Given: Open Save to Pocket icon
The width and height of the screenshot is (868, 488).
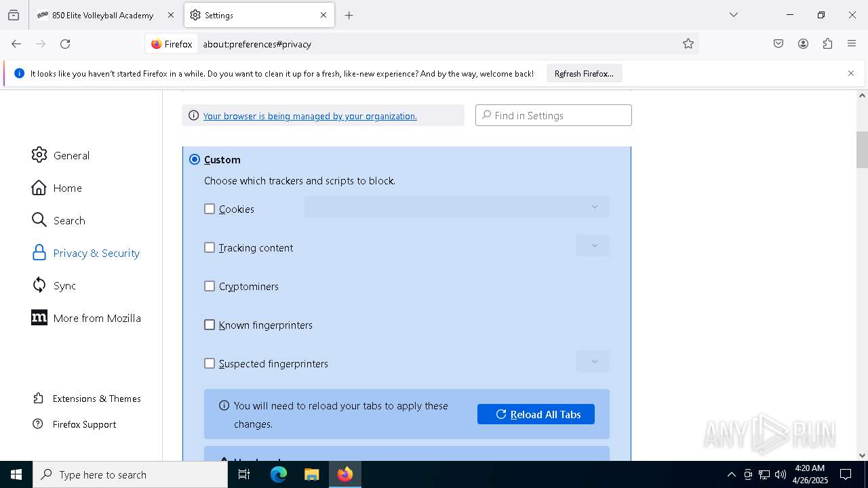Looking at the screenshot, I should click(778, 44).
